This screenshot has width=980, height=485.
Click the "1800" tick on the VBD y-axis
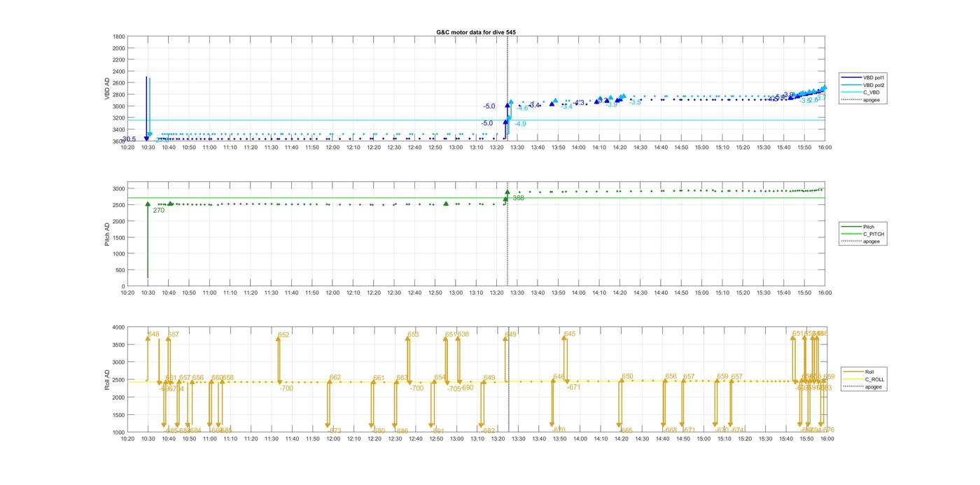click(118, 36)
